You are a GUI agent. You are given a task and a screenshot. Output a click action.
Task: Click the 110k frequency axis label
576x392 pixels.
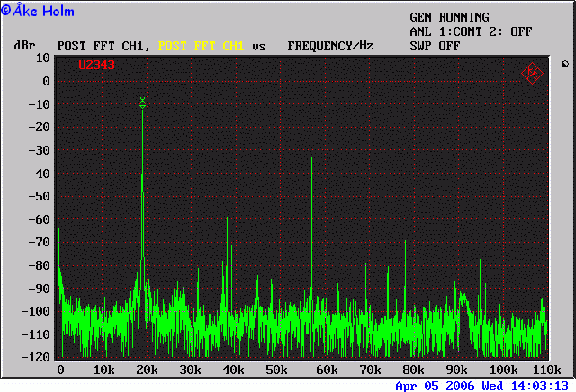point(547,370)
